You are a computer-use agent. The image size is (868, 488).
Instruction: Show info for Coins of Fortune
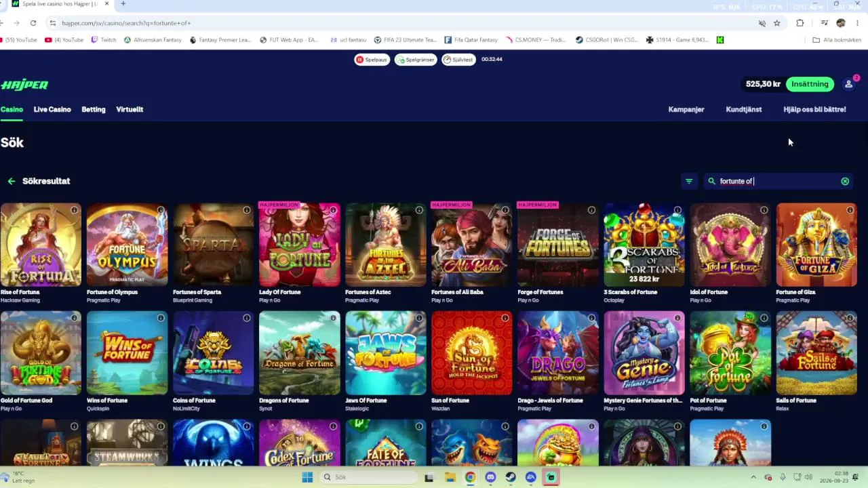(x=247, y=318)
